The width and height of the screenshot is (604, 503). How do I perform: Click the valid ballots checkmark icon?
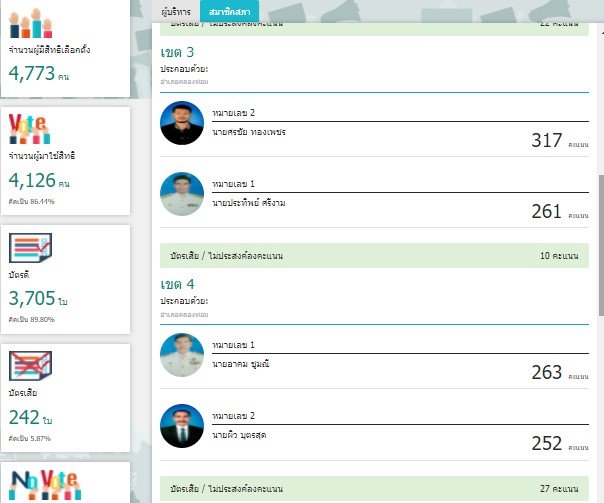(x=30, y=248)
